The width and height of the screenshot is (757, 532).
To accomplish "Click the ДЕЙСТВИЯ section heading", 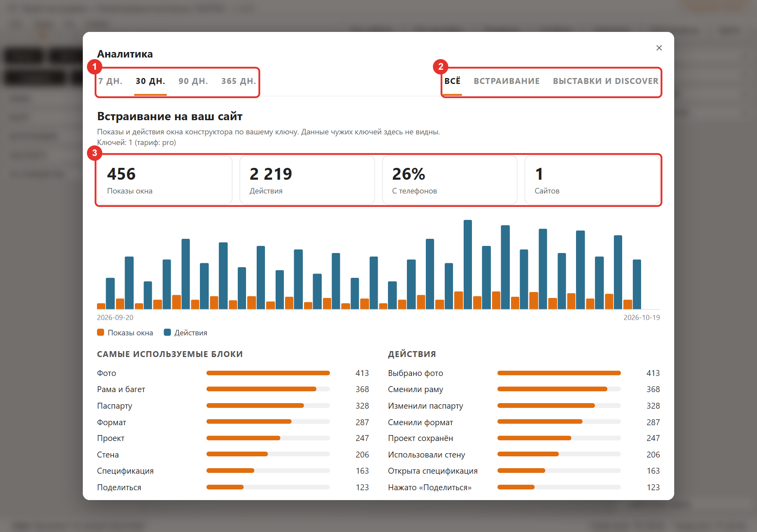I will point(412,354).
